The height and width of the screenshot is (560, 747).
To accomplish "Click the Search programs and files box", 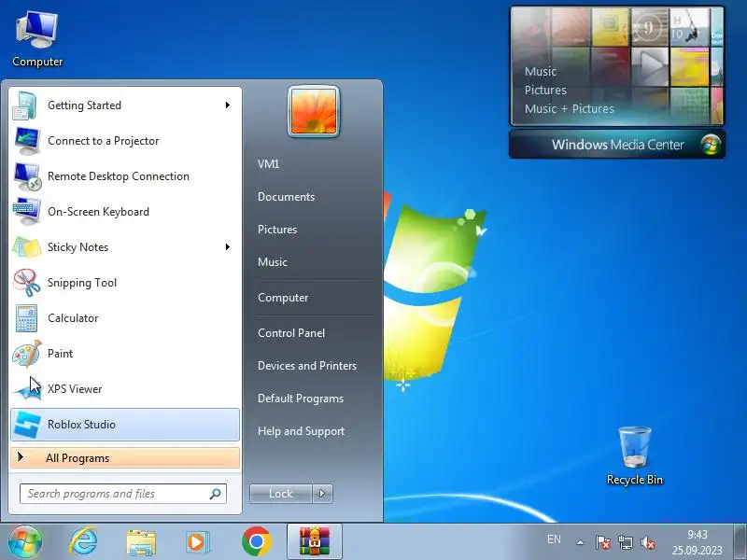I will pos(123,494).
